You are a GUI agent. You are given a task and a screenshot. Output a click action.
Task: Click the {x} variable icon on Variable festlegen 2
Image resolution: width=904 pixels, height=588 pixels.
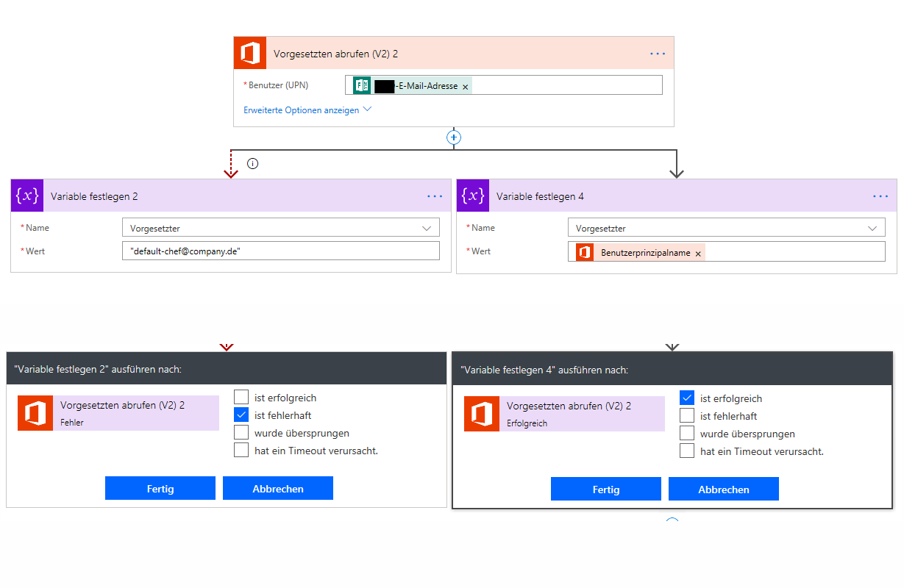(x=27, y=196)
